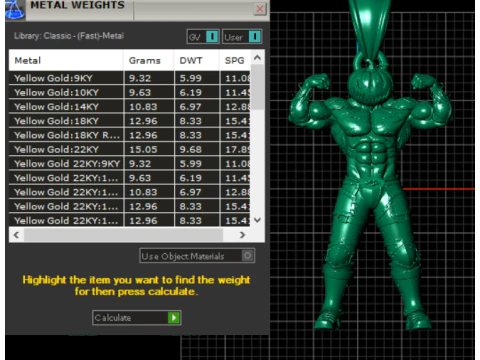Click the horizontal scroll right arrow
The height and width of the screenshot is (360, 480).
(242, 235)
